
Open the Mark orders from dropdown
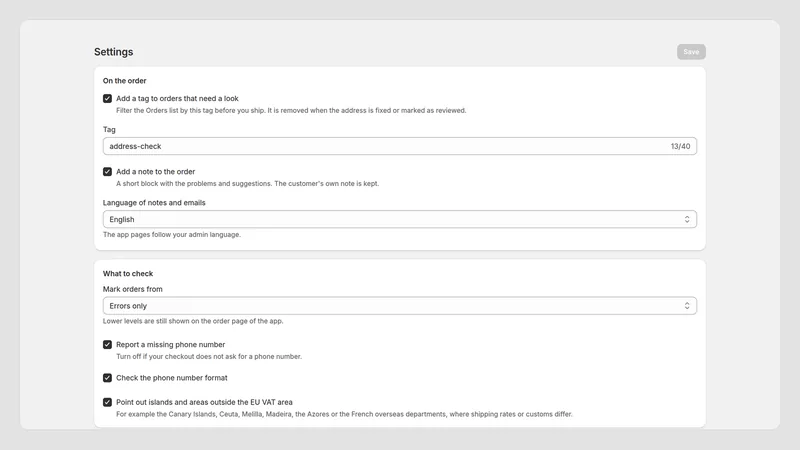[x=399, y=306]
